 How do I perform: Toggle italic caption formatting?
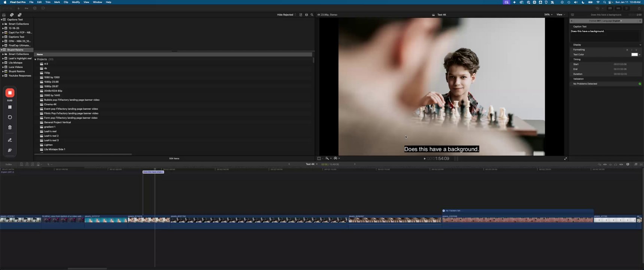632,50
